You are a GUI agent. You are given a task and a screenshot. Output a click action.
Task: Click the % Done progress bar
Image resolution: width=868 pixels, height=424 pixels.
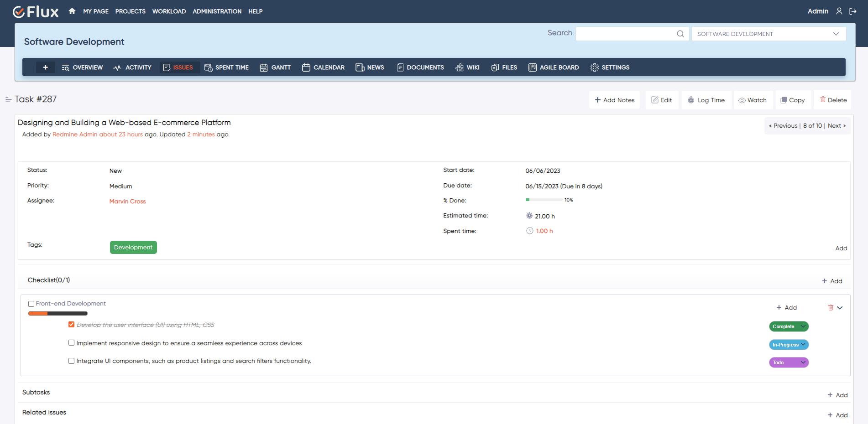pyautogui.click(x=543, y=200)
